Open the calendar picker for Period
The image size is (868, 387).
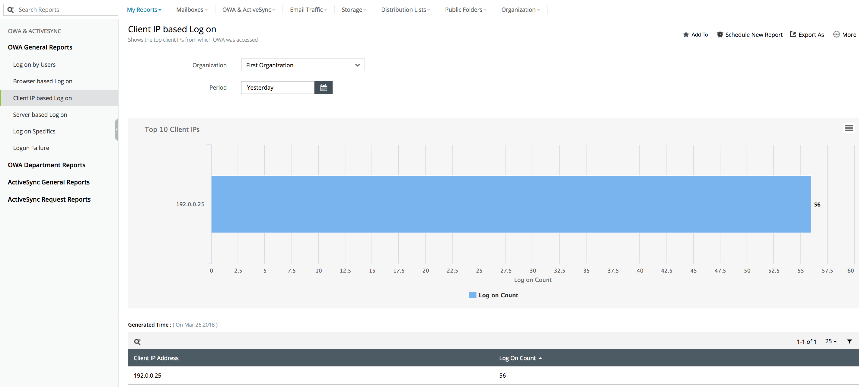point(323,87)
